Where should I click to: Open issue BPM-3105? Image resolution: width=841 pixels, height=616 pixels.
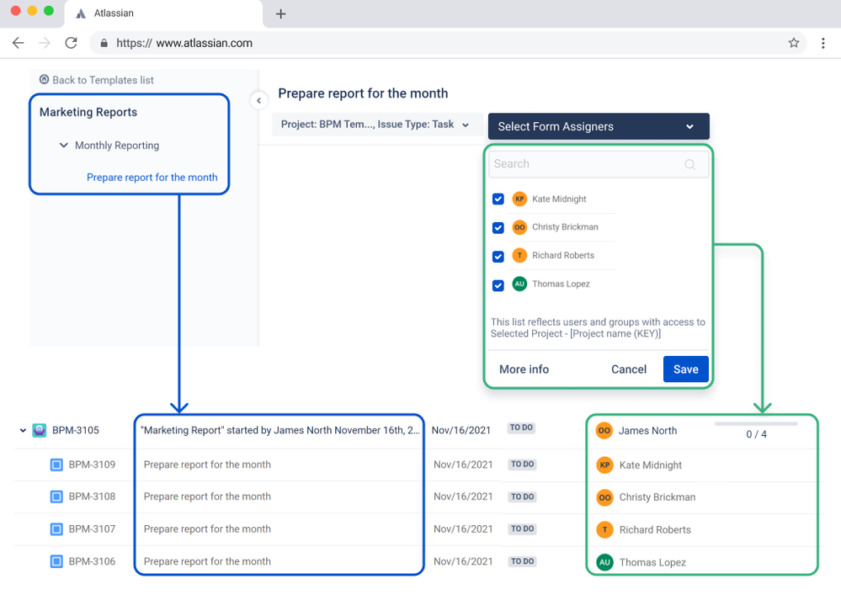point(76,430)
